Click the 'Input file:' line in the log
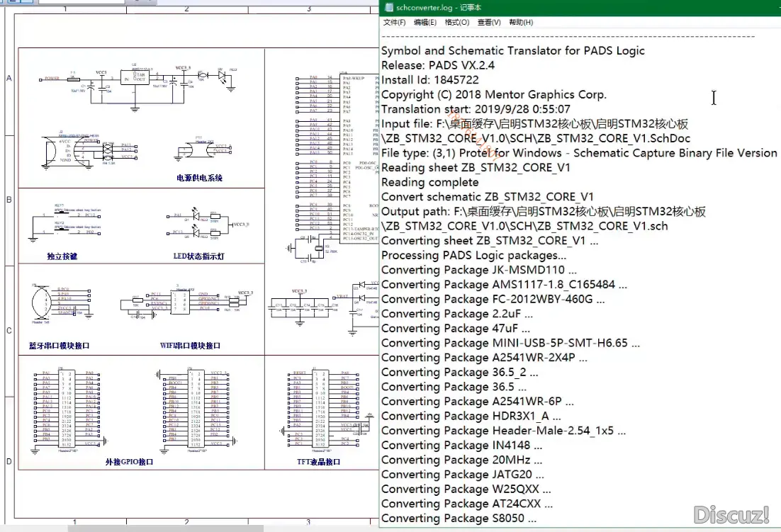781x532 pixels. (x=534, y=124)
